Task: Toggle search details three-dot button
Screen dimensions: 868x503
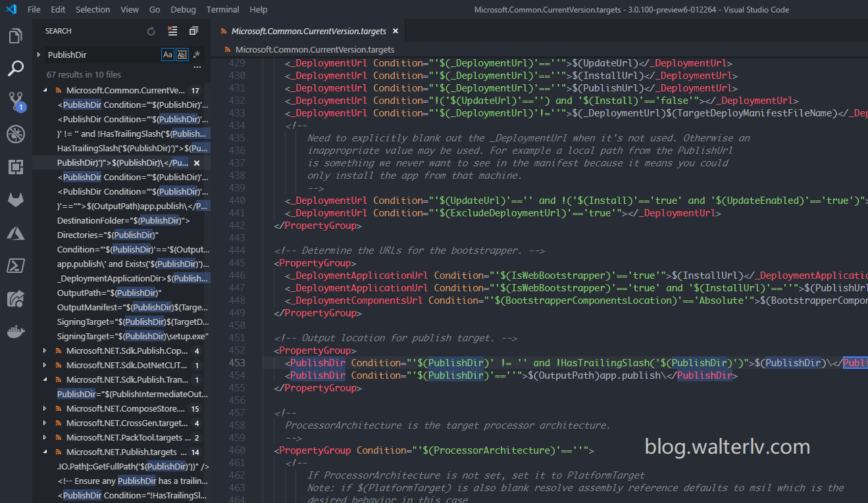Action: [x=197, y=67]
